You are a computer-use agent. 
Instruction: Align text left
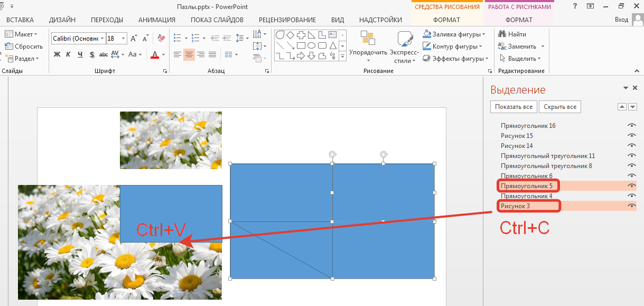[x=177, y=54]
